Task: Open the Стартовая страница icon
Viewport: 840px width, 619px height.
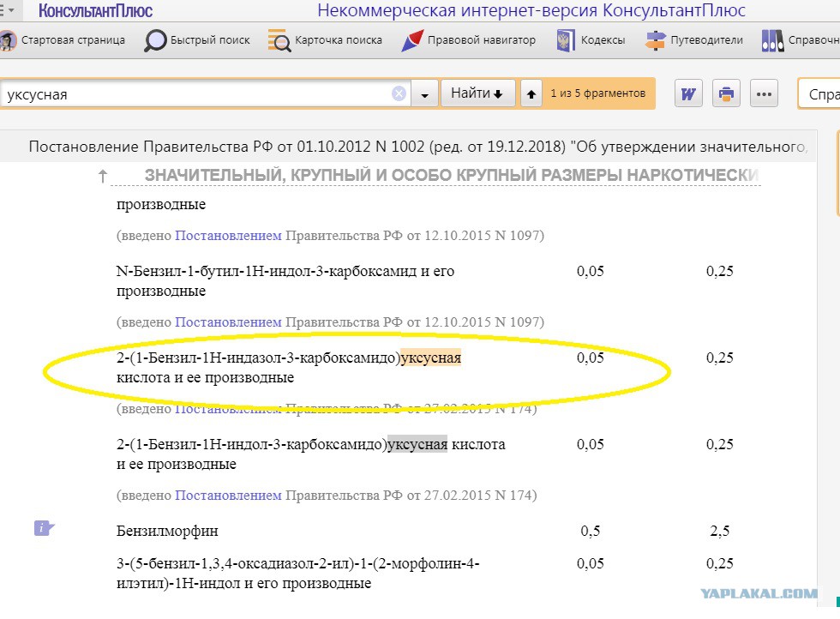Action: click(8, 41)
